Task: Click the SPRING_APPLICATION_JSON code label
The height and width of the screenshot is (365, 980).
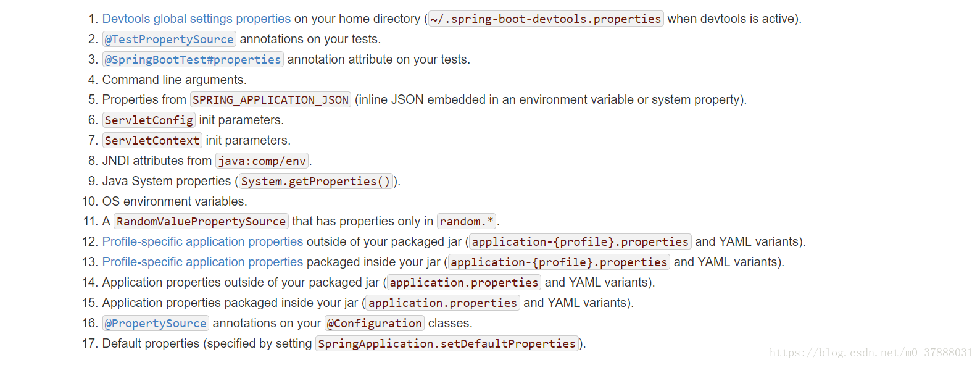Action: [271, 100]
